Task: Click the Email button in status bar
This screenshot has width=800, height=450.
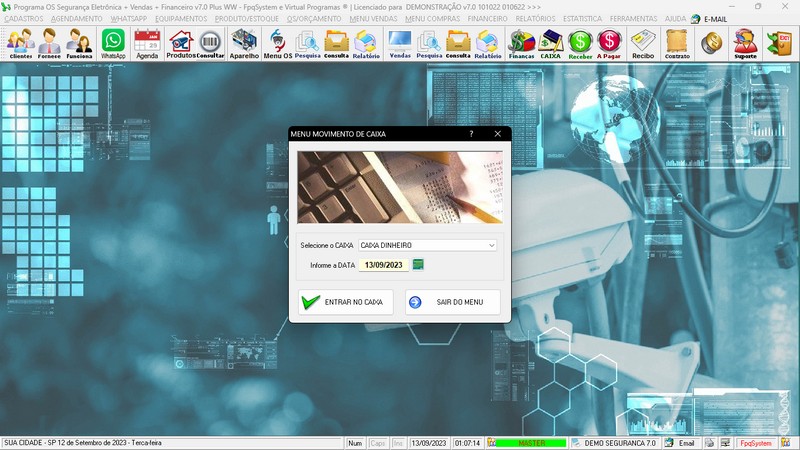Action: 680,443
